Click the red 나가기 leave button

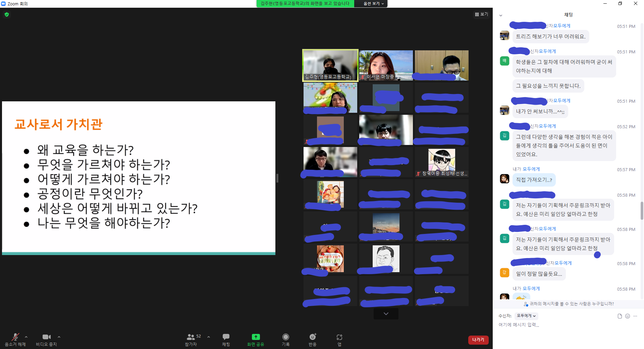[478, 340]
